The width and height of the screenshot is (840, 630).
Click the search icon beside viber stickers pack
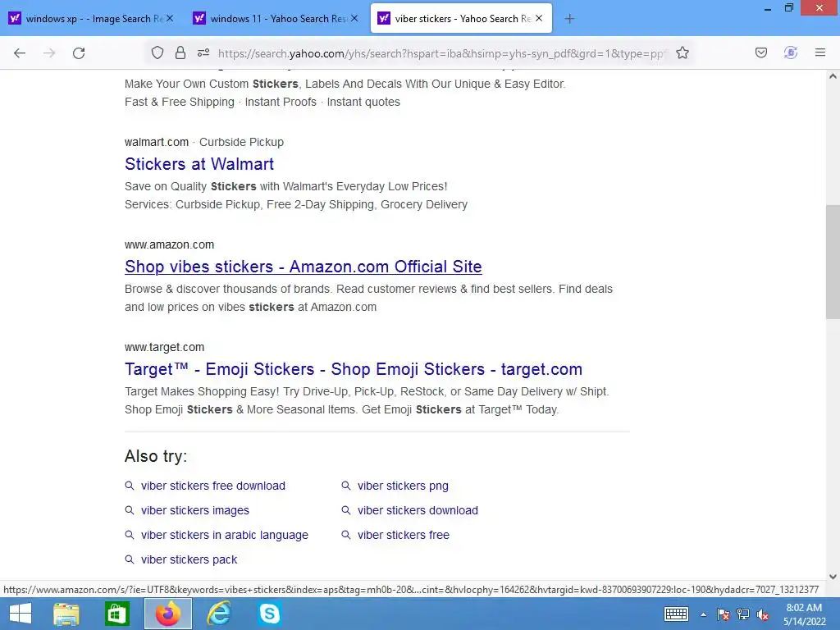point(129,559)
